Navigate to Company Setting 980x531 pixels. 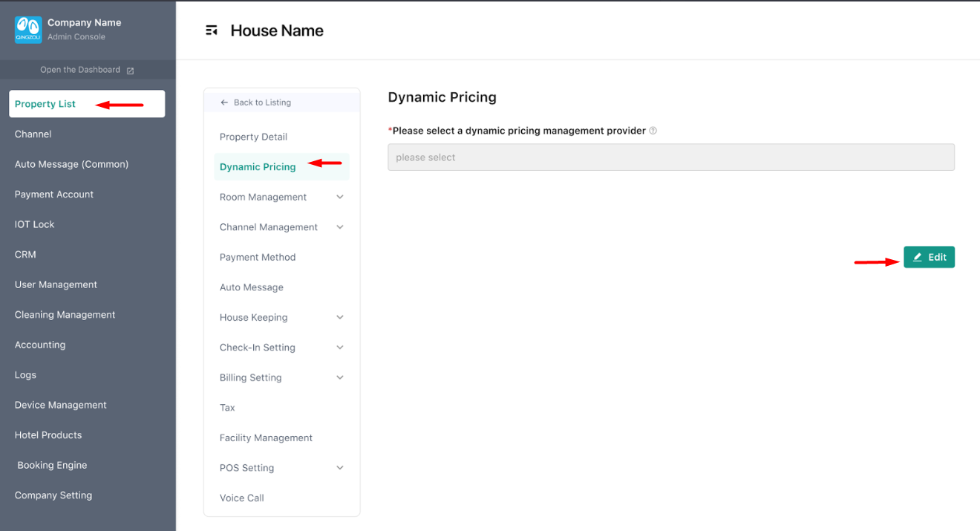click(53, 495)
